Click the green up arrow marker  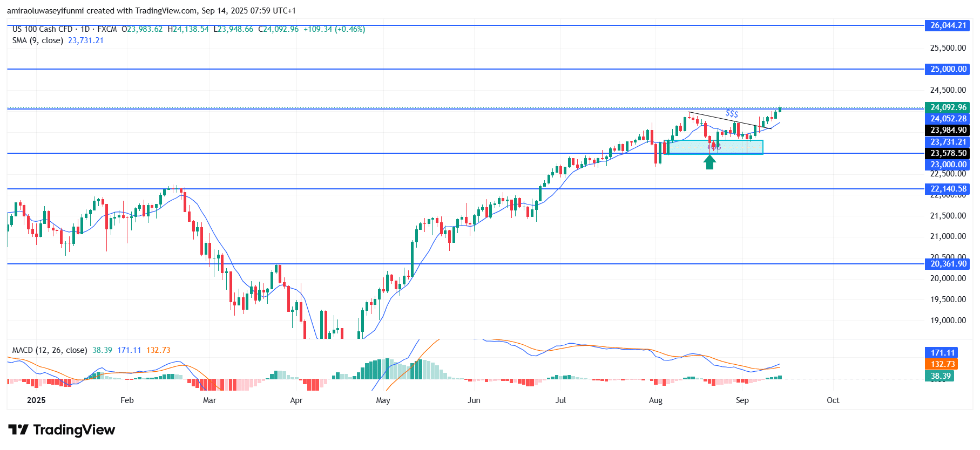[x=710, y=162]
